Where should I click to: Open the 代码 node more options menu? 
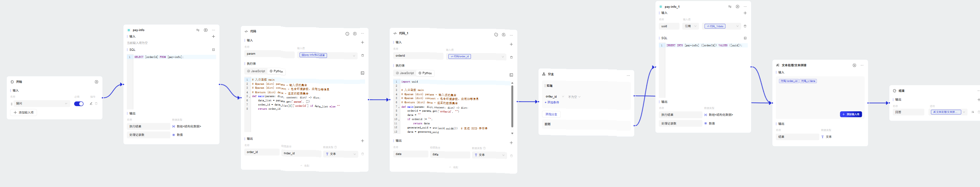(362, 34)
